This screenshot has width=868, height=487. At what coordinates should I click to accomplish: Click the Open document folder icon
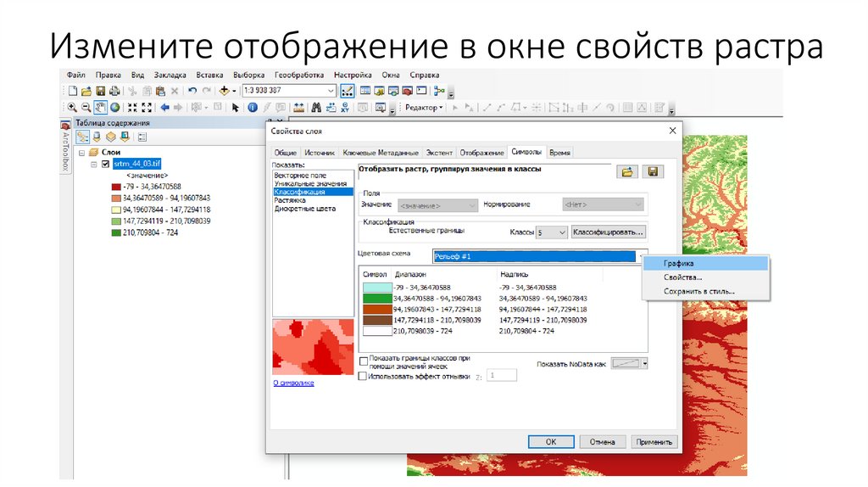(86, 91)
